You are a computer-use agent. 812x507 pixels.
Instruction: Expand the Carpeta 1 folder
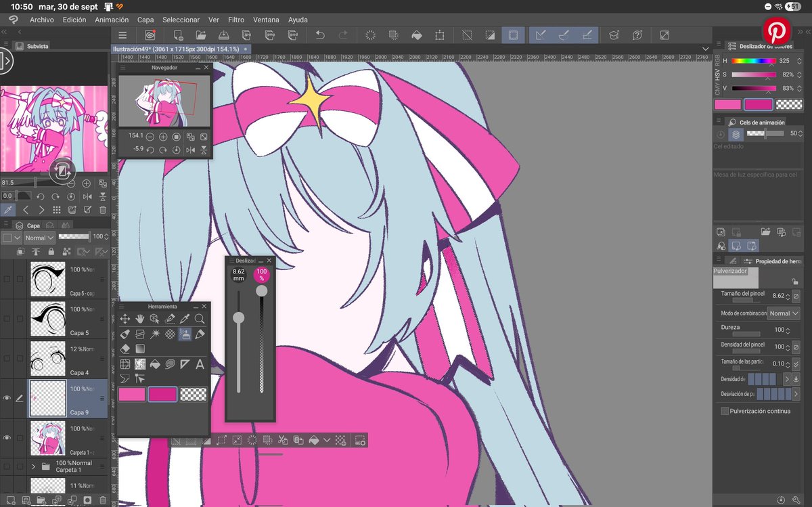click(33, 466)
